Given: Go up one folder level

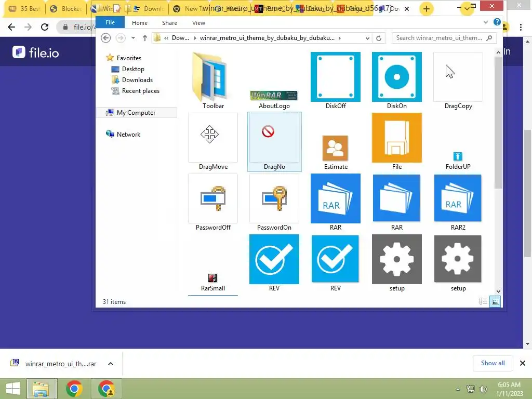Looking at the screenshot, I should [x=145, y=38].
